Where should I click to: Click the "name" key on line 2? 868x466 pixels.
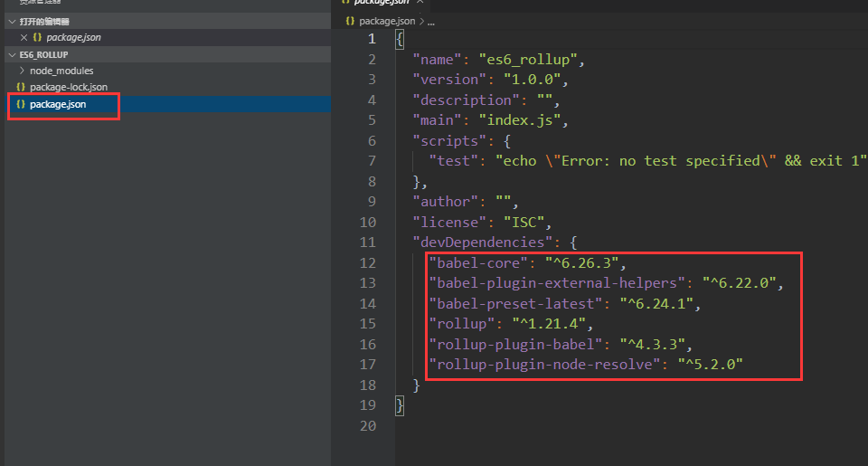(x=437, y=60)
